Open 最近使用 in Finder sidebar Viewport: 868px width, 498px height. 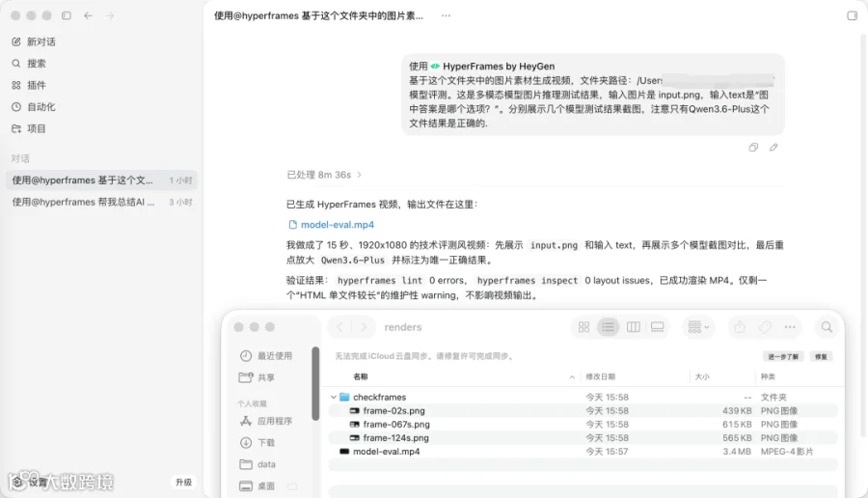click(x=266, y=355)
